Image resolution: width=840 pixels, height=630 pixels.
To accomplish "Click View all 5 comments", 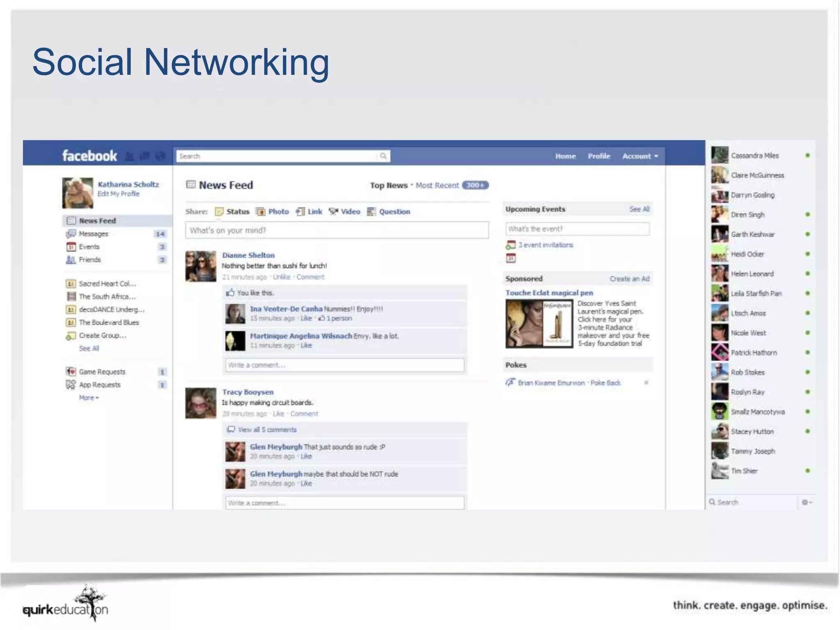I will tap(267, 429).
